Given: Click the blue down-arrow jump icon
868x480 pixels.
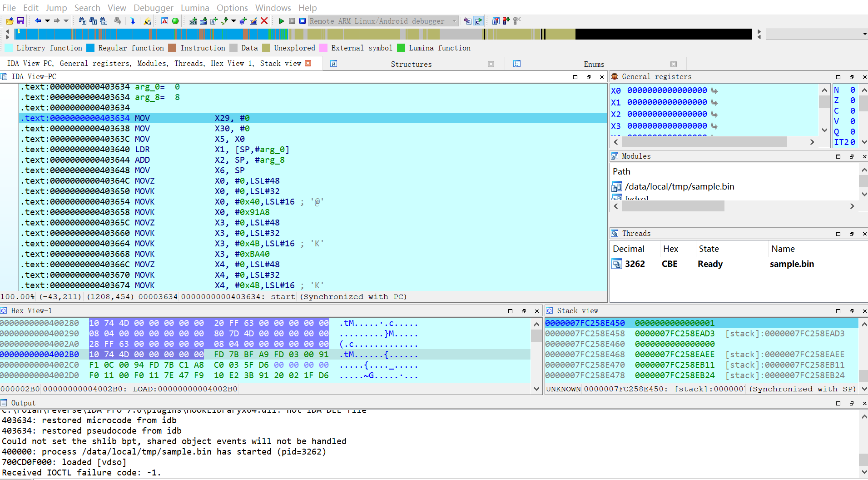Looking at the screenshot, I should (x=133, y=21).
